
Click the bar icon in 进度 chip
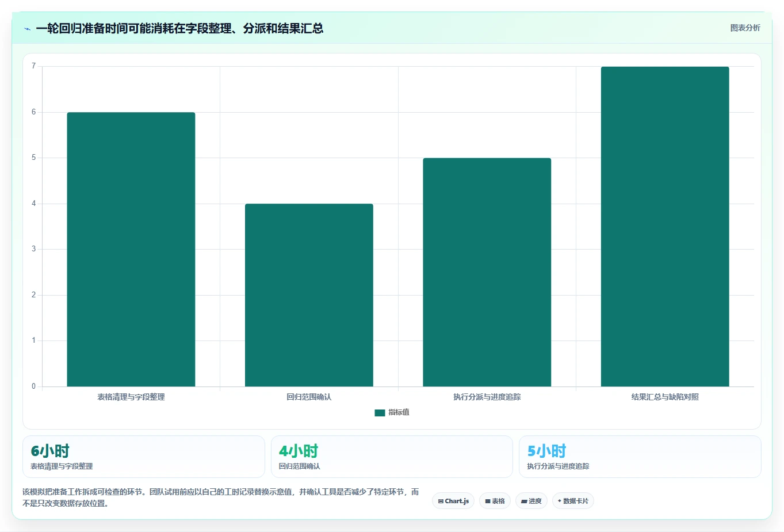tap(524, 502)
